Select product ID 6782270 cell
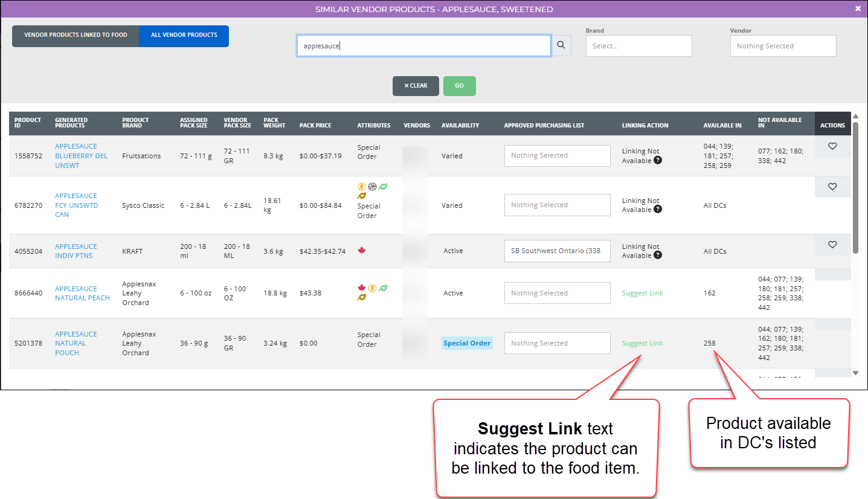Viewport: 868px width, 499px height. [x=28, y=205]
